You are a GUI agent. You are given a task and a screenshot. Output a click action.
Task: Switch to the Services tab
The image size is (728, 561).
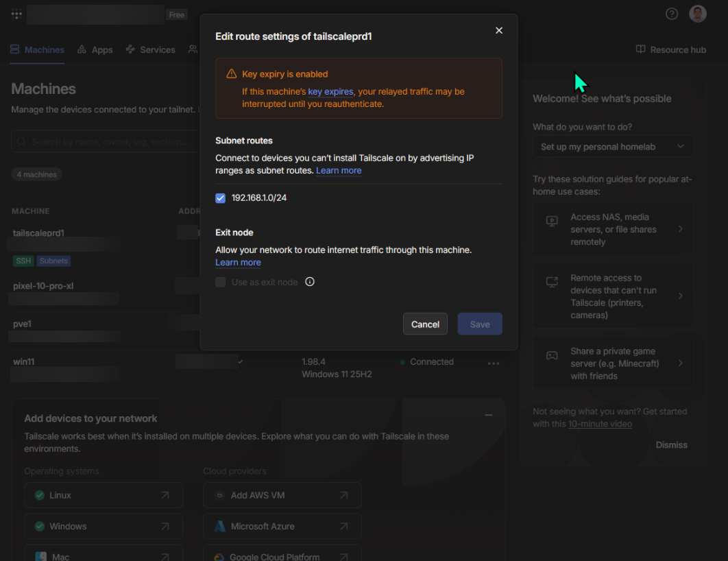(x=150, y=49)
